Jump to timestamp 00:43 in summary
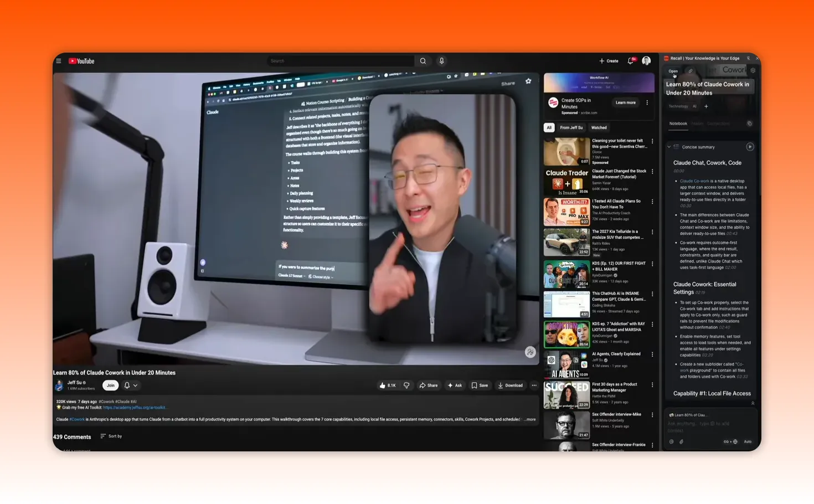Screen dimensions: 814x504 (731, 234)
